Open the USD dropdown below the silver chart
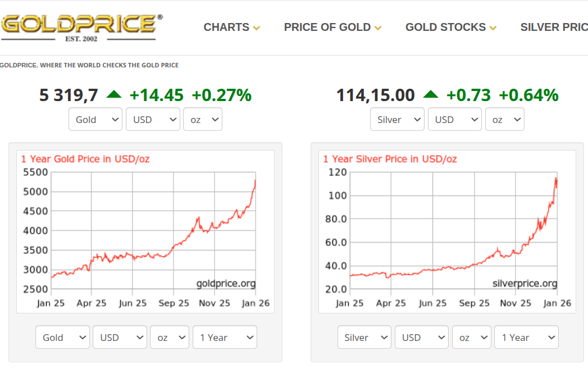The image size is (588, 369). click(x=422, y=337)
